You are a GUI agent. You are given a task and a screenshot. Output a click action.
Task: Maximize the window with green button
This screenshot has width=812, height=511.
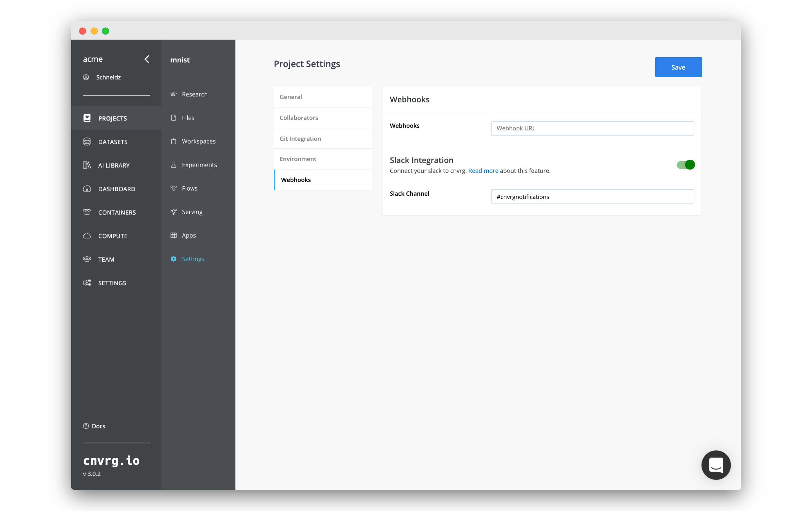point(105,31)
